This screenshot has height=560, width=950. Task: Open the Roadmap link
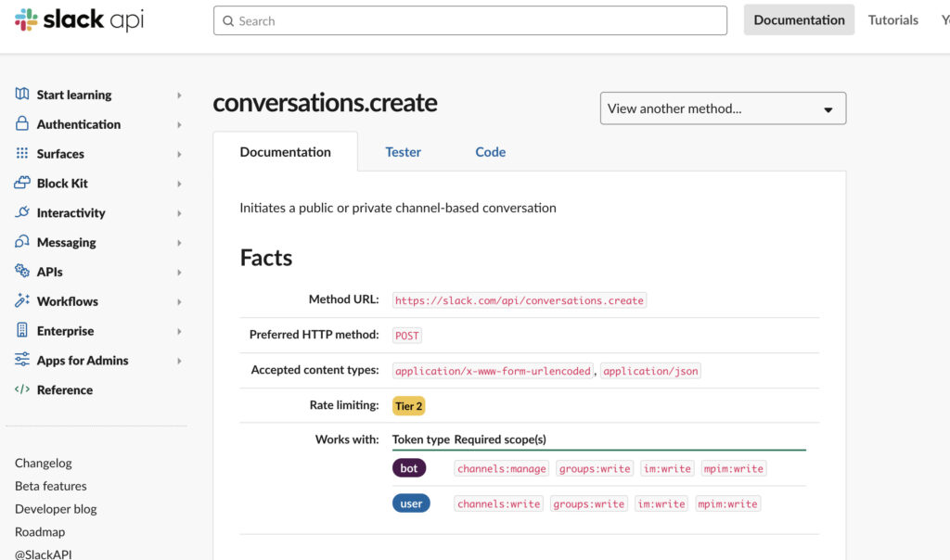(x=40, y=532)
